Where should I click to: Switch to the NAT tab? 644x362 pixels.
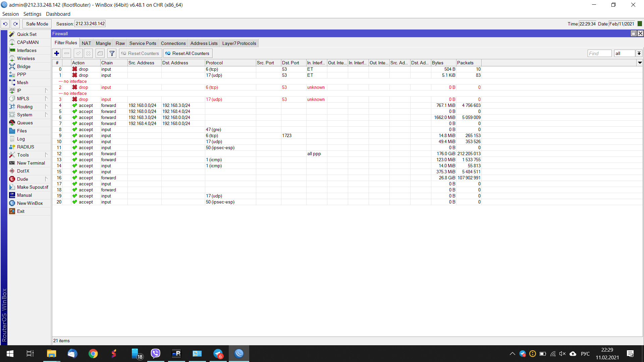point(86,43)
